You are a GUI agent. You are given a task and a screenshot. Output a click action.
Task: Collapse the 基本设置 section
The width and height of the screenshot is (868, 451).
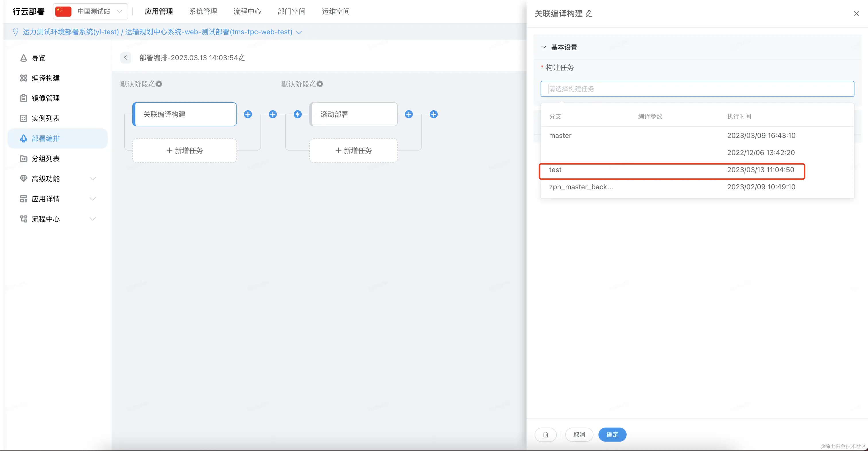point(544,47)
